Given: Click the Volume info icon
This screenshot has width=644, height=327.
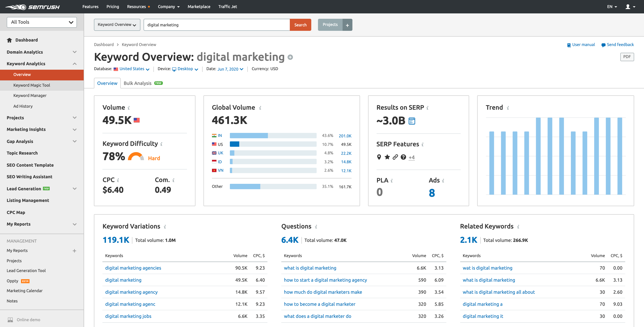Looking at the screenshot, I should click(x=129, y=108).
